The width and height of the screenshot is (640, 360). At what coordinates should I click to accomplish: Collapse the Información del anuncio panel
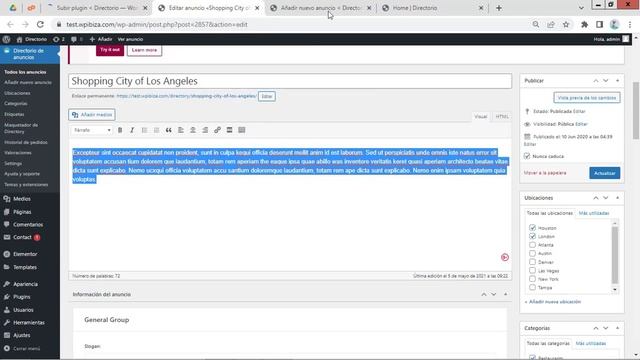[x=505, y=294]
